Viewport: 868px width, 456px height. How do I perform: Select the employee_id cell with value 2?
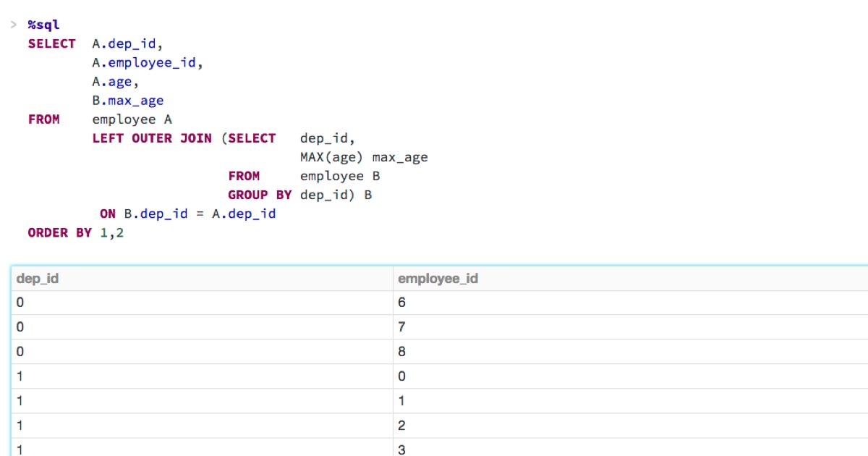pos(402,426)
